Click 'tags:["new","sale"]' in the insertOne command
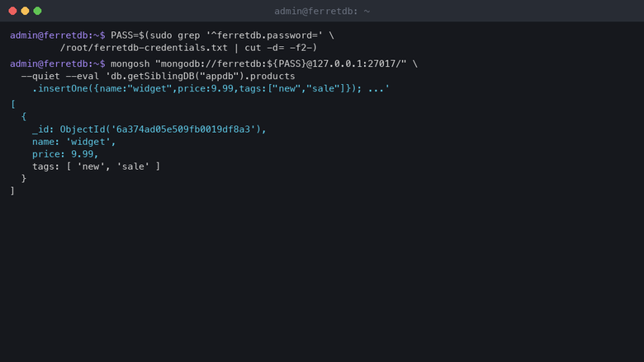644x362 pixels. [x=292, y=88]
